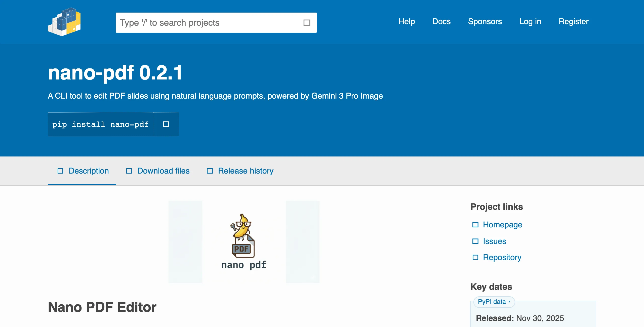Click the pip install nano-pdf command text

100,124
